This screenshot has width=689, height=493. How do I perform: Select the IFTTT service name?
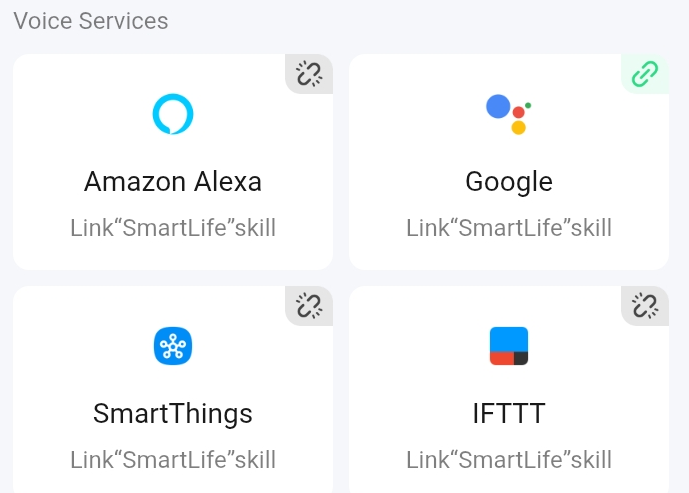(509, 414)
